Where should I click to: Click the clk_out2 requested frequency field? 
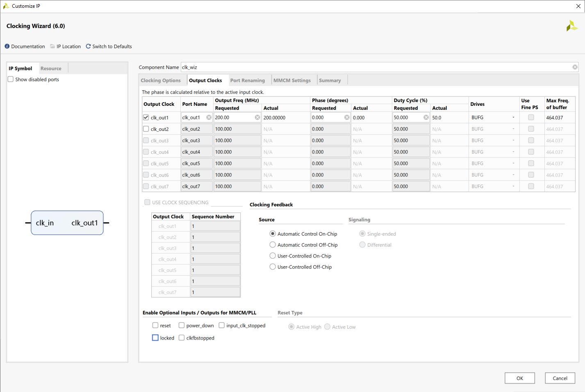pyautogui.click(x=237, y=129)
